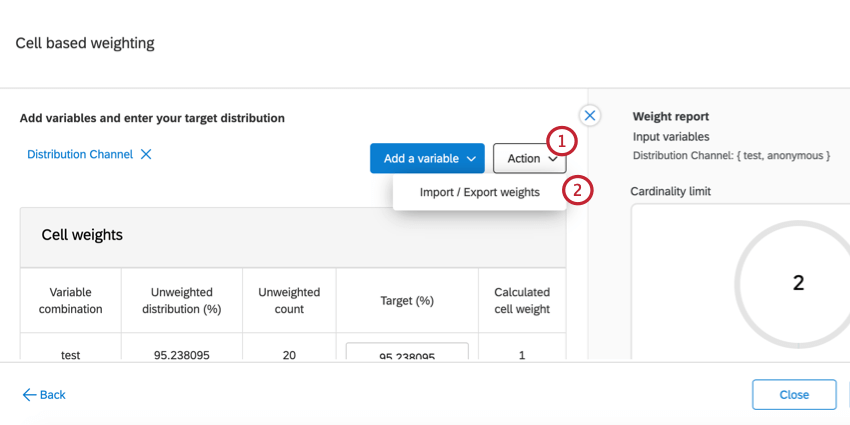This screenshot has height=425, width=850.
Task: Go Back to the previous step
Action: coord(45,395)
